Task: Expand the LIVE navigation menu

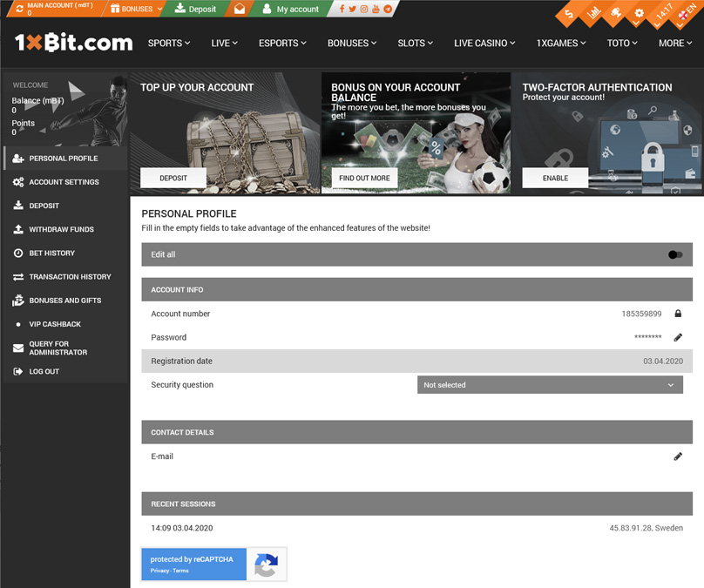Action: click(x=225, y=43)
